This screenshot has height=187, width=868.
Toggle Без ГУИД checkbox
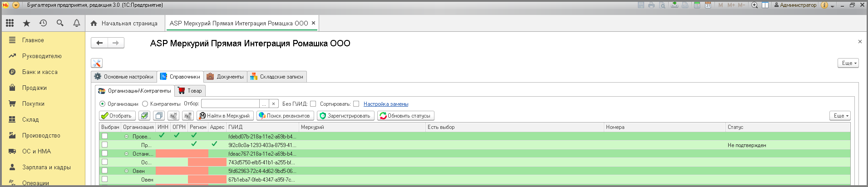pos(313,104)
